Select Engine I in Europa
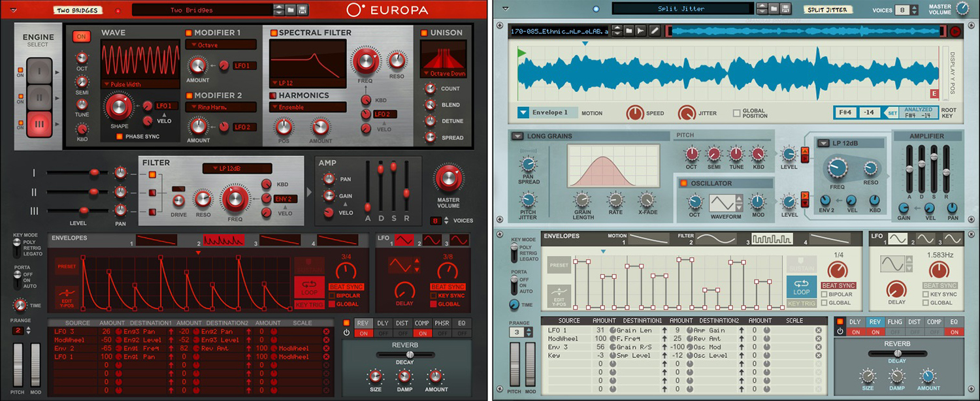This screenshot has height=401, width=980. click(39, 69)
